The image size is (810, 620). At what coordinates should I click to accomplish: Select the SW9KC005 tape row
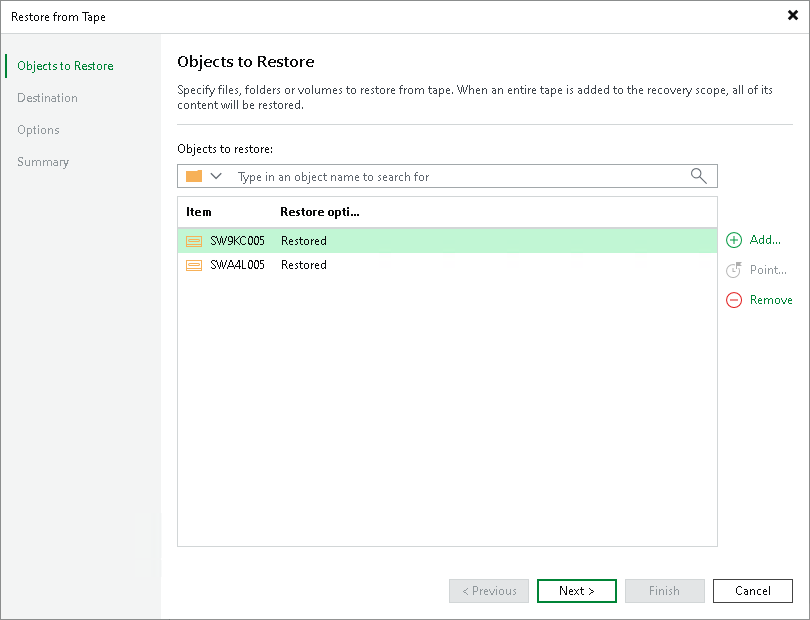coord(447,241)
